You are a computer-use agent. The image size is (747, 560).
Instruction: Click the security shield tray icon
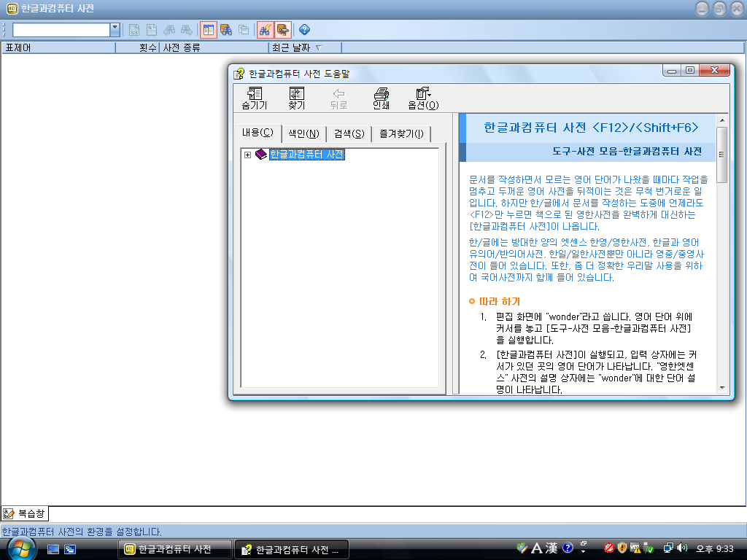click(x=622, y=548)
